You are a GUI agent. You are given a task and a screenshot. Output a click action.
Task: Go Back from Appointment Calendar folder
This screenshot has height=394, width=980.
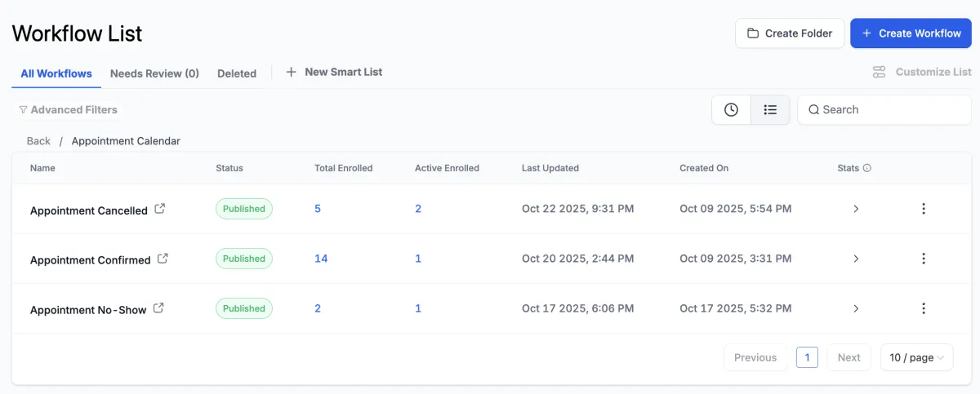(x=38, y=141)
